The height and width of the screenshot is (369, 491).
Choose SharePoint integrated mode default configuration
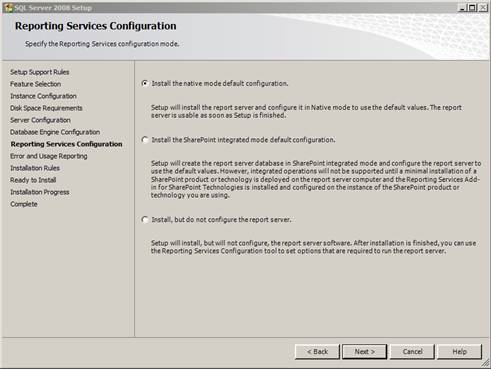point(145,140)
